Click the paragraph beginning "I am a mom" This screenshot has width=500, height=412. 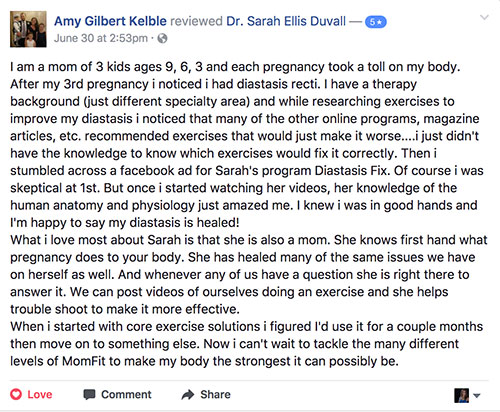point(247,145)
